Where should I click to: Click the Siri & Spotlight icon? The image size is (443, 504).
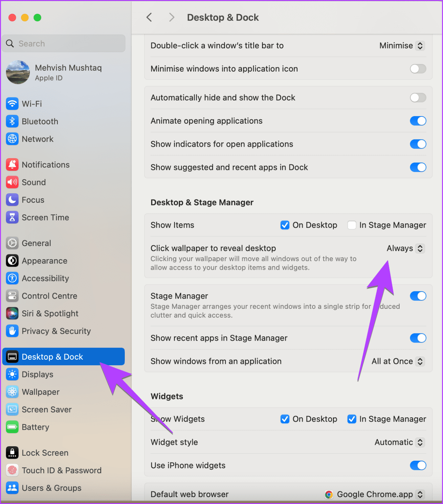[12, 313]
